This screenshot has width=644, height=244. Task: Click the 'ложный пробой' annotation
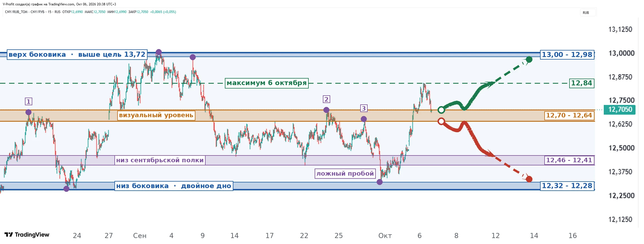tap(345, 173)
